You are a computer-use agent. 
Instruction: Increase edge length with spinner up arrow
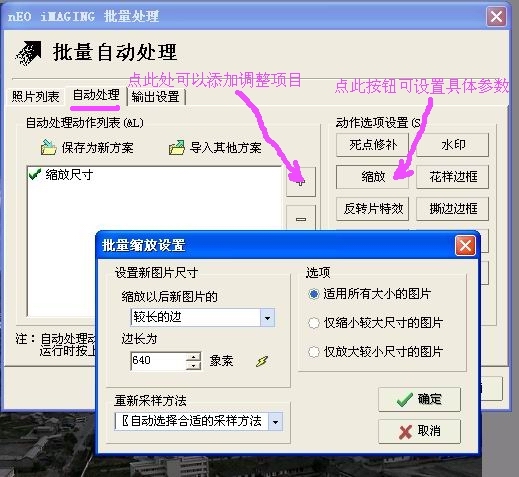pyautogui.click(x=193, y=357)
